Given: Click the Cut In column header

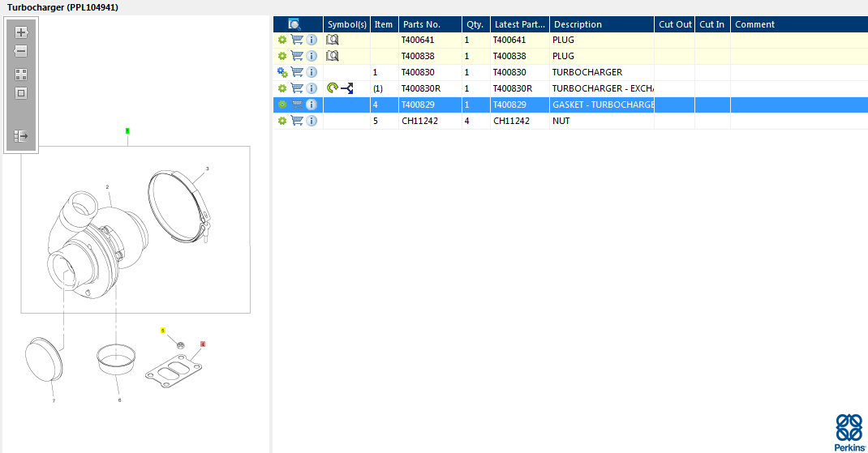Looking at the screenshot, I should pyautogui.click(x=712, y=24).
